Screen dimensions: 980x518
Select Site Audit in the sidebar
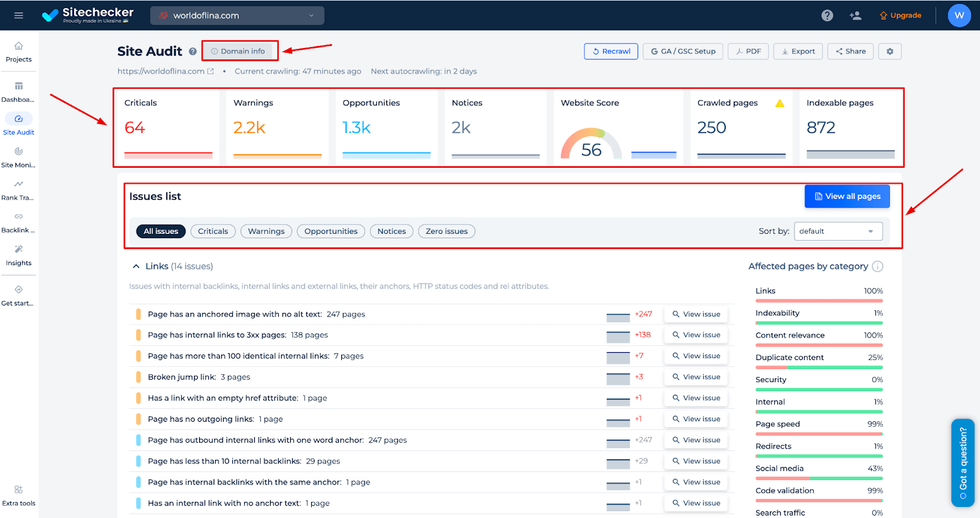coord(19,124)
